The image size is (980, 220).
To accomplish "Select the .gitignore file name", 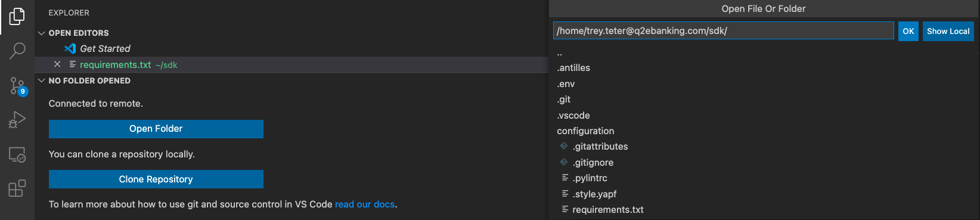I will point(593,162).
